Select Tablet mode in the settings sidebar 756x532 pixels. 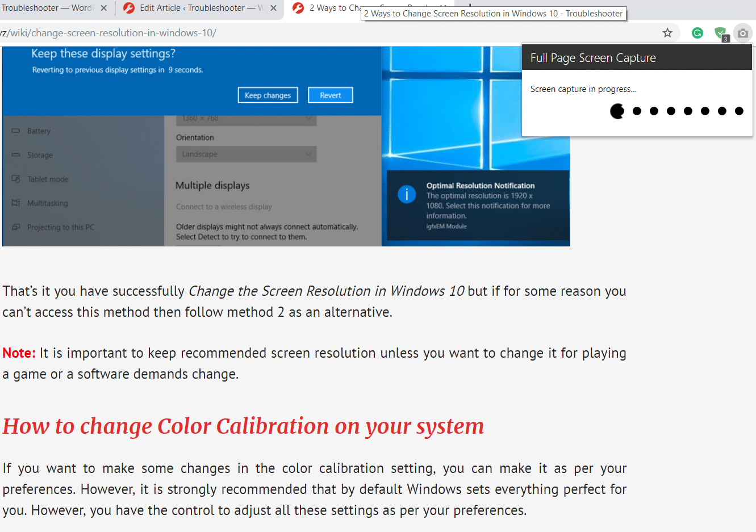pyautogui.click(x=48, y=179)
